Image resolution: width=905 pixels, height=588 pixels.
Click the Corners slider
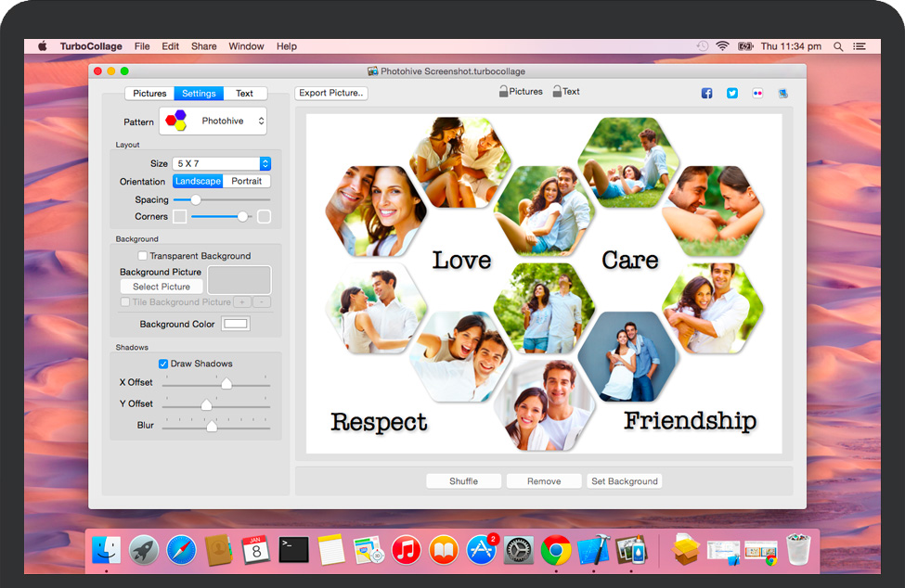(x=222, y=217)
